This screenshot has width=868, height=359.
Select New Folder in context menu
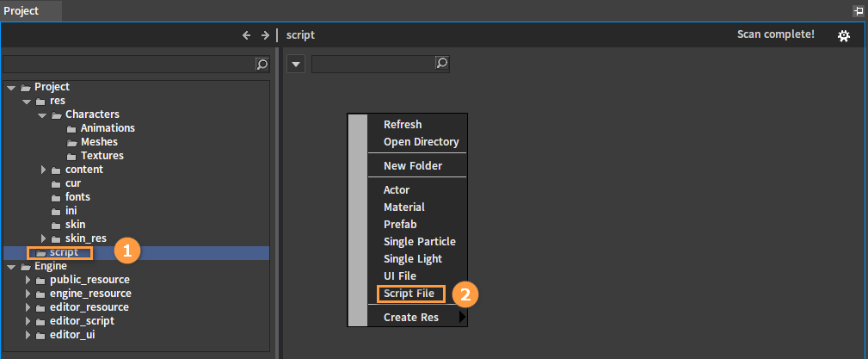[413, 166]
